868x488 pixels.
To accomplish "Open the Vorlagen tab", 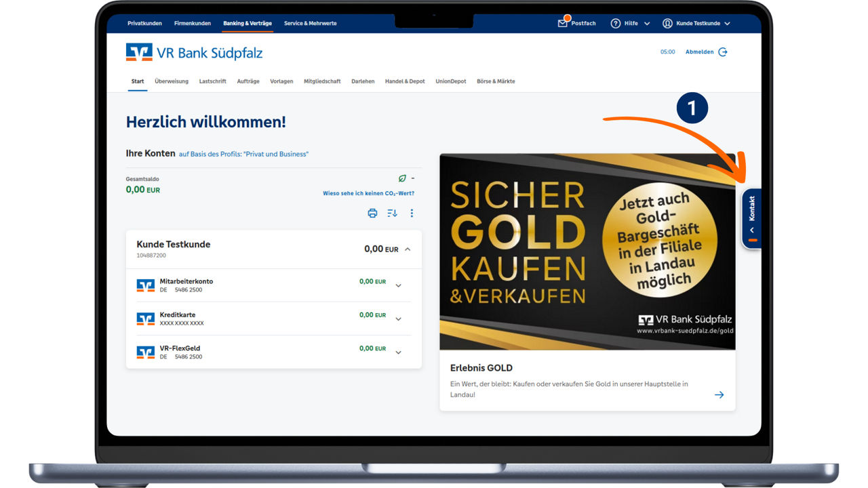I will (281, 81).
